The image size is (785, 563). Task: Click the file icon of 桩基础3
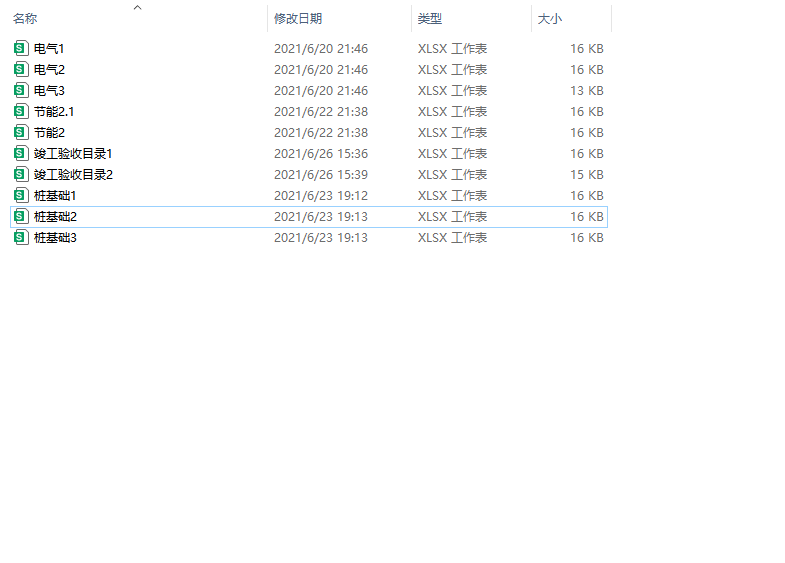pyautogui.click(x=21, y=237)
